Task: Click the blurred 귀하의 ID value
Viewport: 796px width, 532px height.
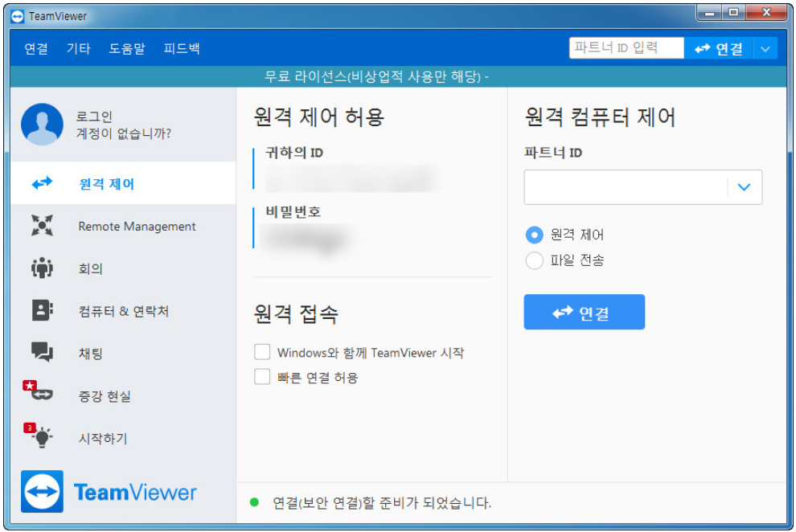Action: pos(350,178)
